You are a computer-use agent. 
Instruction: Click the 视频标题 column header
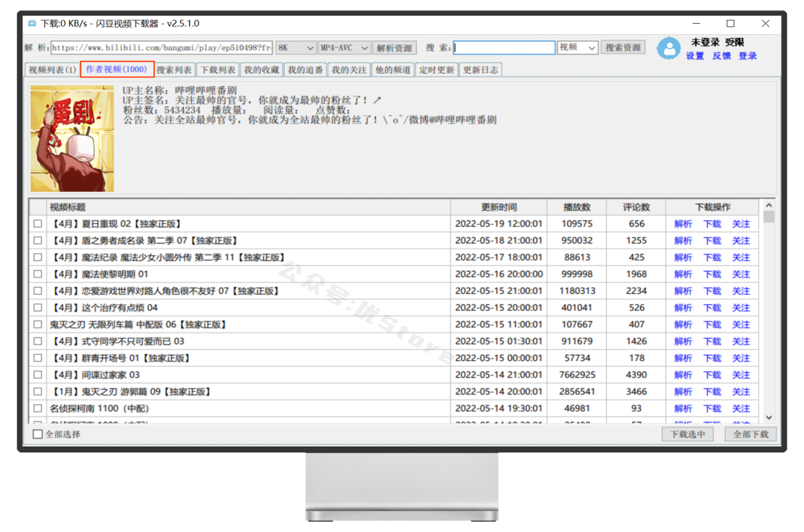click(x=248, y=207)
